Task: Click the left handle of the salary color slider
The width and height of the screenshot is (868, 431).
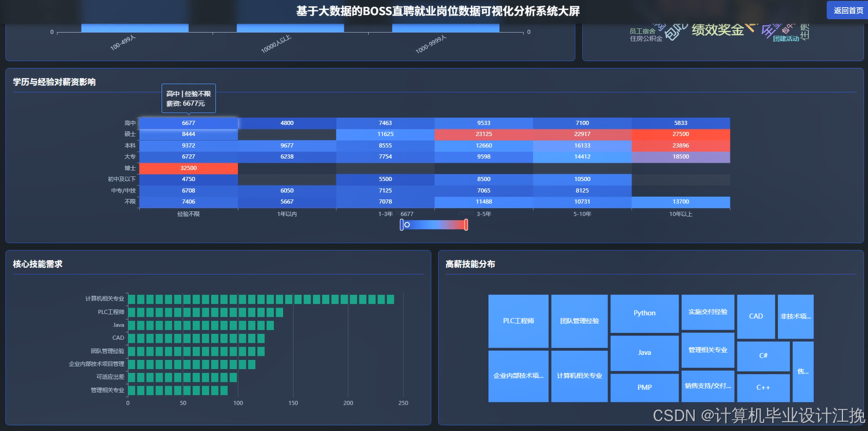Action: (402, 225)
